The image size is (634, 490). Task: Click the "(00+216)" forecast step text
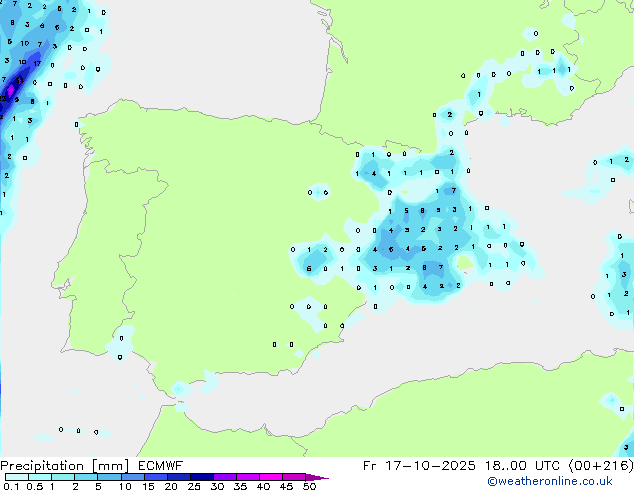click(x=601, y=465)
